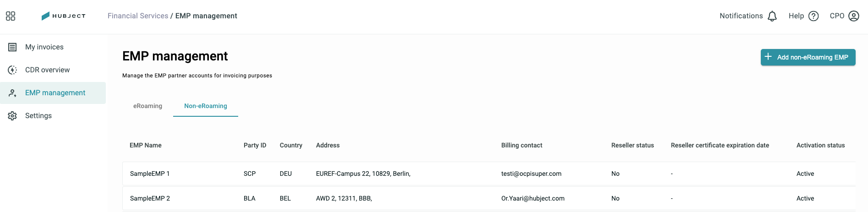Switch to the eRoaming tab
Viewport: 868px width, 212px height.
pos(147,106)
